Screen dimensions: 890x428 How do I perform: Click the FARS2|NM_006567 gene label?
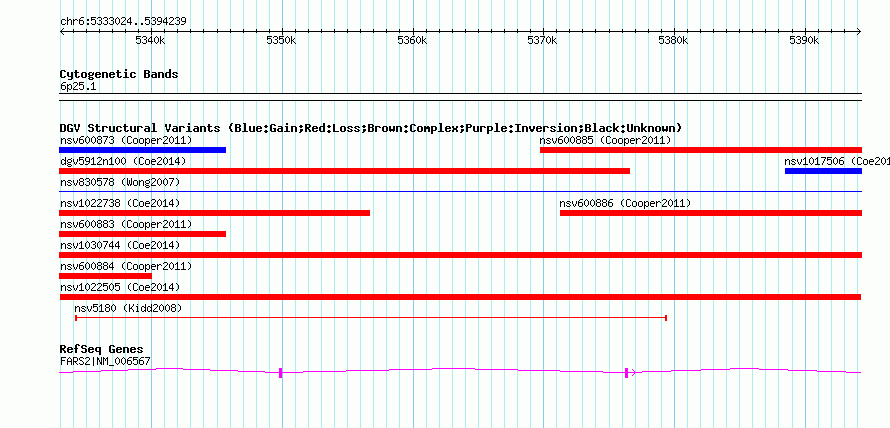[x=106, y=361]
